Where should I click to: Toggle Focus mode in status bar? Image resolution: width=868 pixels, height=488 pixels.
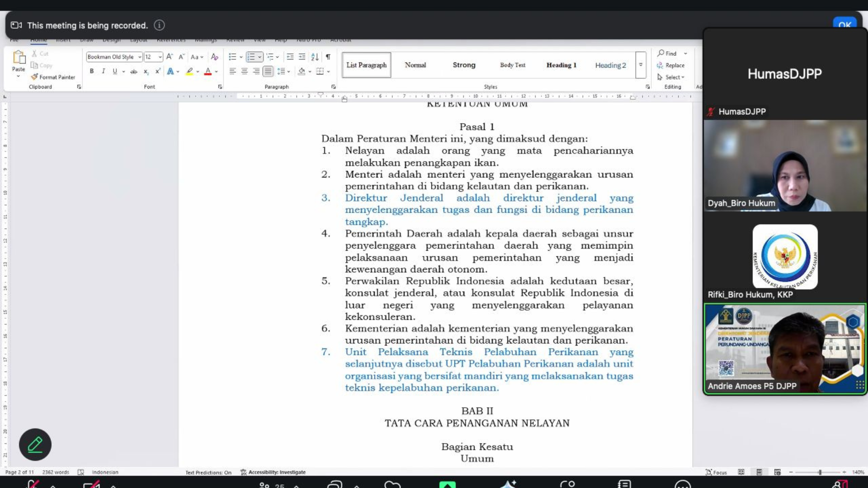(x=717, y=472)
